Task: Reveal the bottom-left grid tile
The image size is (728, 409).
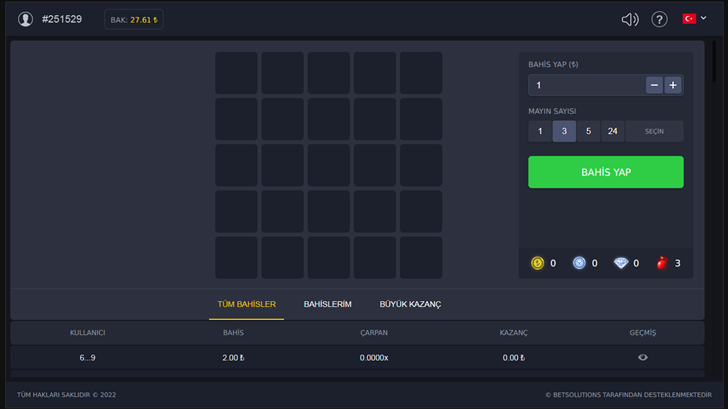Action: point(236,258)
